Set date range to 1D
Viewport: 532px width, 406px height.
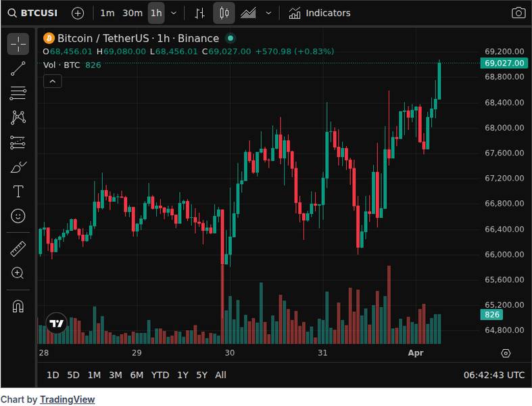[53, 375]
